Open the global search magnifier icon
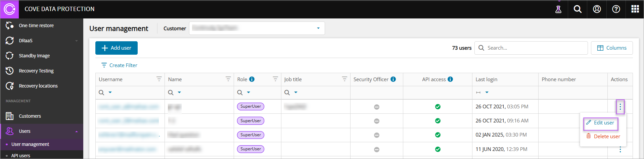The image size is (644, 159). point(578,9)
